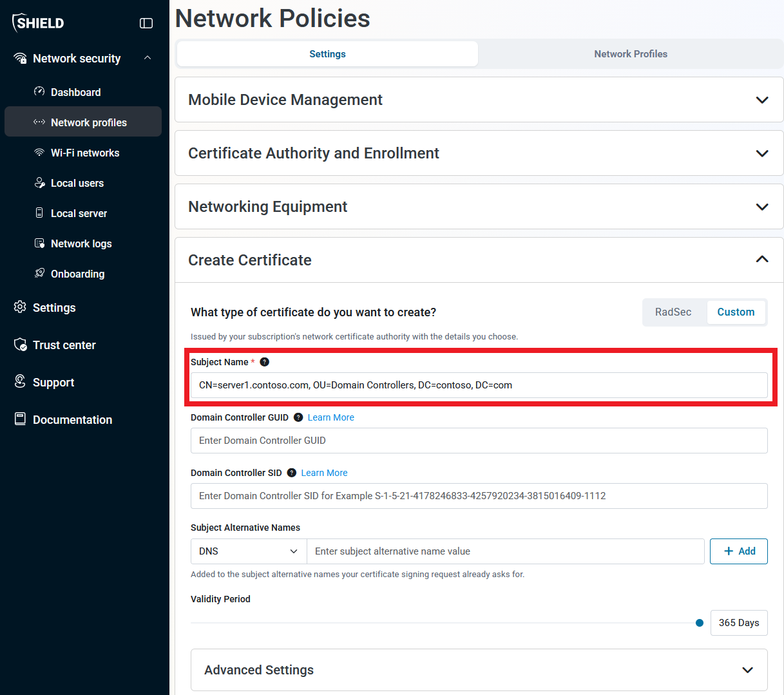Expand the Networking Equipment section

point(479,207)
